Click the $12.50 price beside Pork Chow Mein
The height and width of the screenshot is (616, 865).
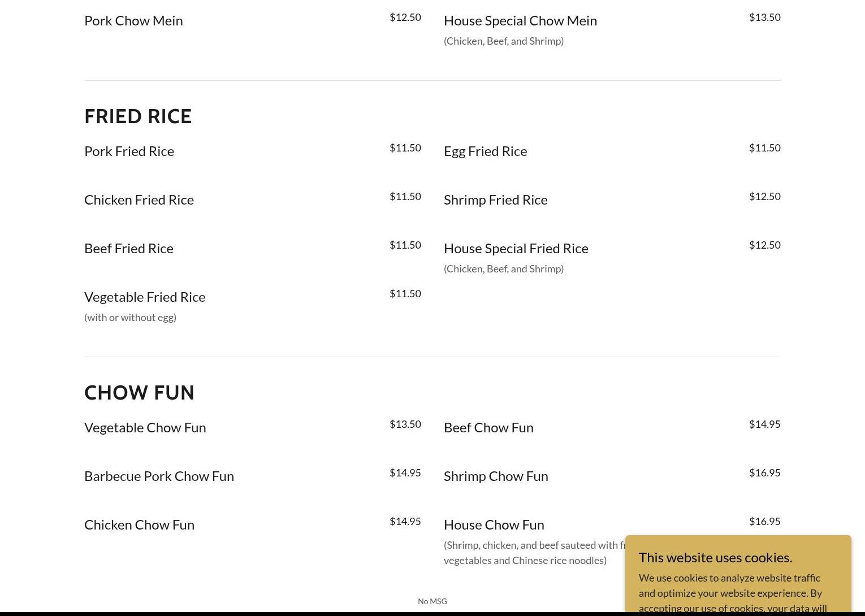(405, 17)
